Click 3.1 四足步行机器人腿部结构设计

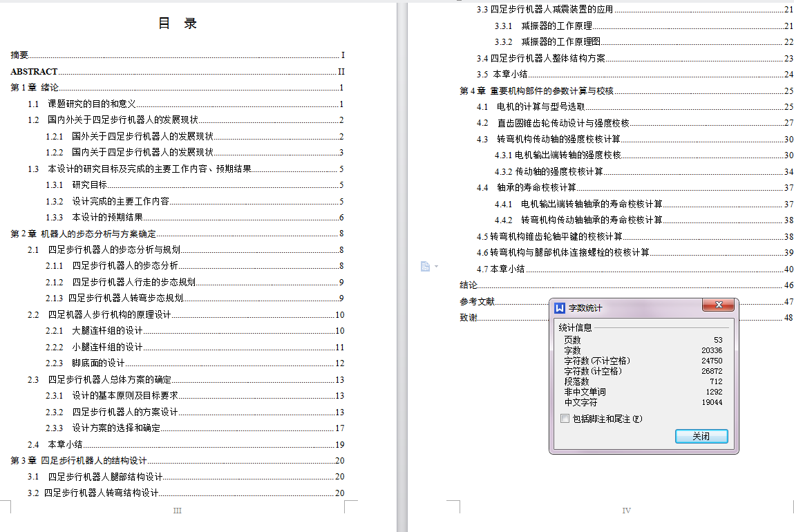pyautogui.click(x=186, y=476)
